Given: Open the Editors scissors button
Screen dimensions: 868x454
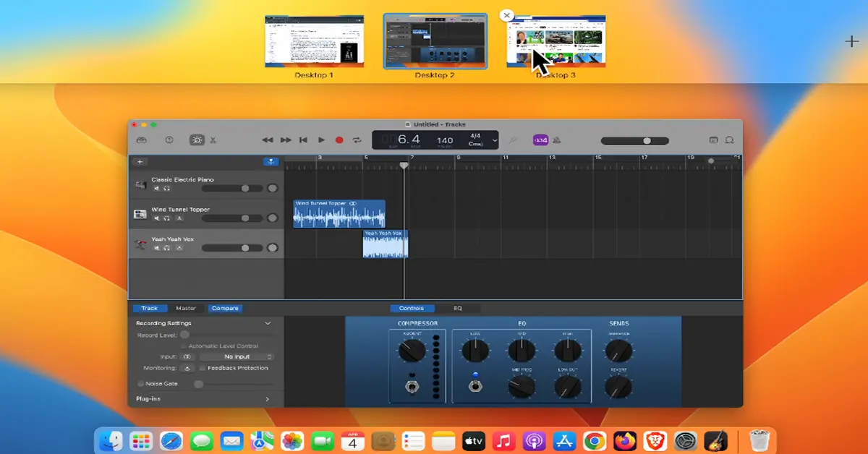Looking at the screenshot, I should coord(213,140).
